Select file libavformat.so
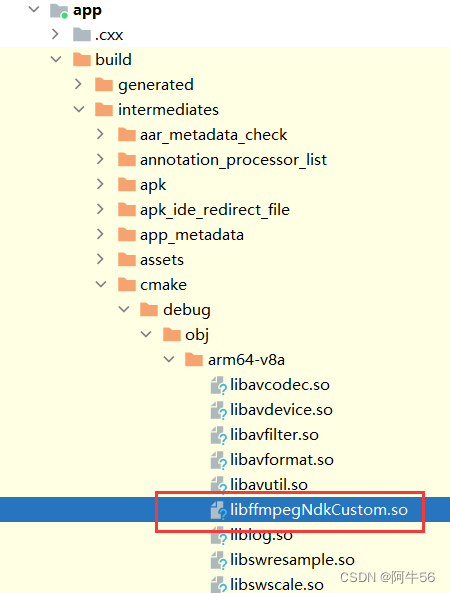 [282, 460]
